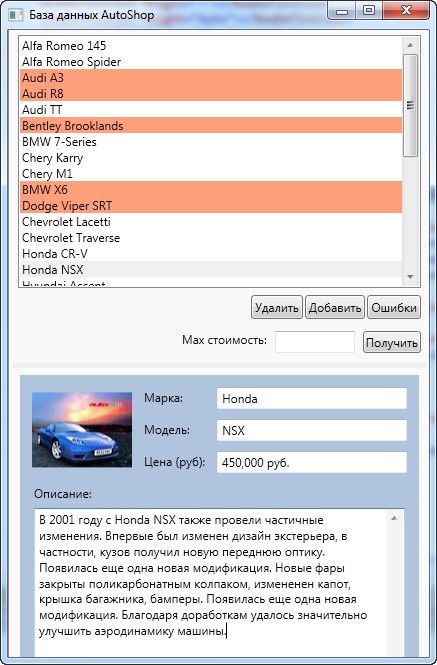The width and height of the screenshot is (437, 665).
Task: Click the Добавить button
Action: pos(335,307)
